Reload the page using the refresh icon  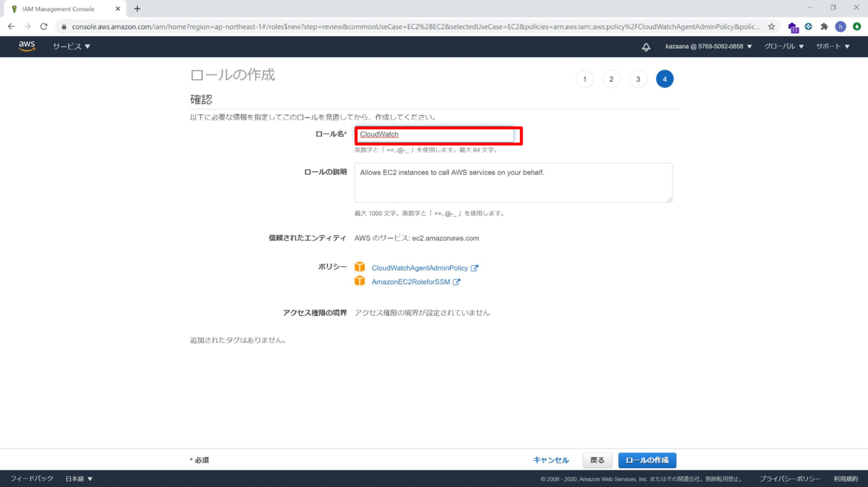[44, 26]
